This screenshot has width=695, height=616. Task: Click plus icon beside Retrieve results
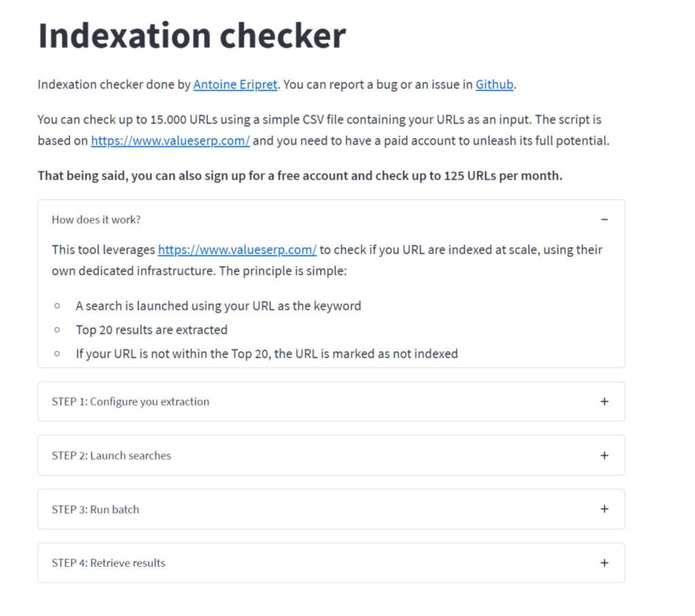604,563
